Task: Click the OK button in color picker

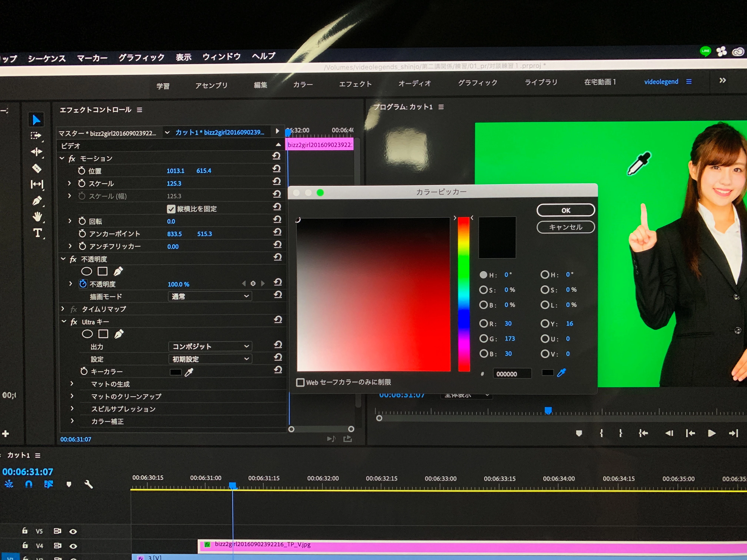Action: tap(565, 210)
